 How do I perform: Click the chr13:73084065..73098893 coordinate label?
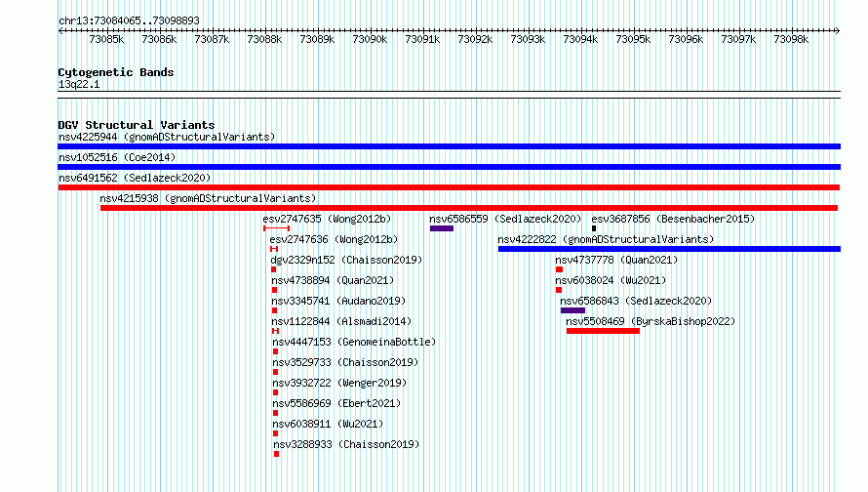click(x=129, y=20)
